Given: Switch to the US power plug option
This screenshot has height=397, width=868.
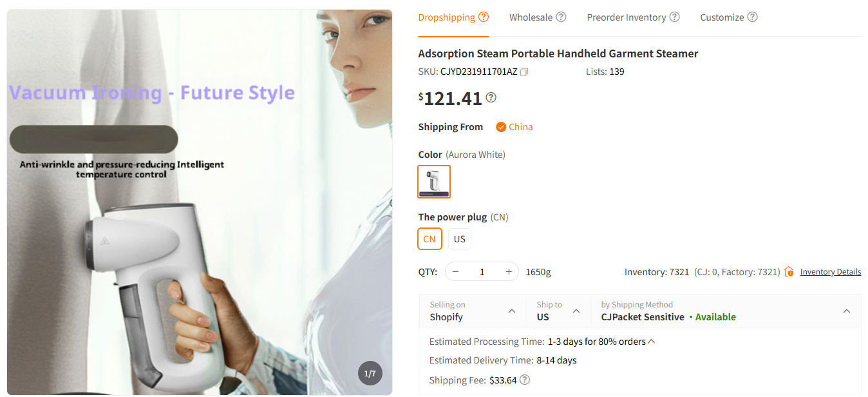Looking at the screenshot, I should [459, 238].
